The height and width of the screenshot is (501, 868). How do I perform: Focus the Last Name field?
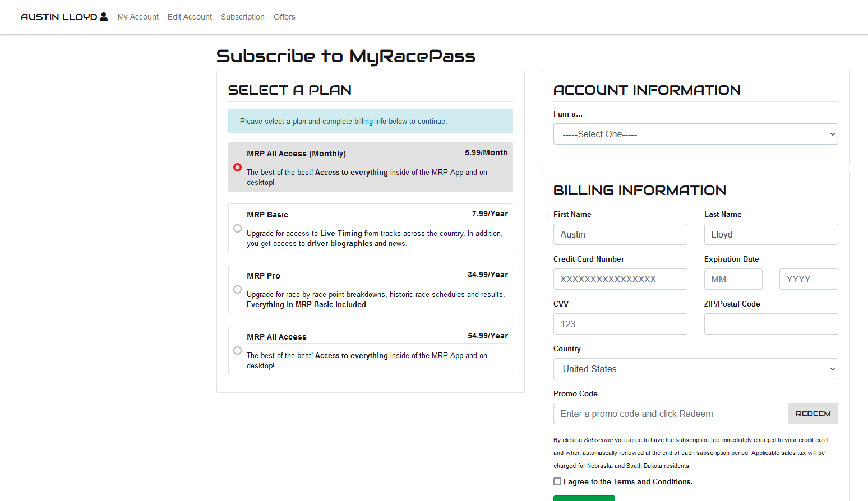tap(771, 234)
